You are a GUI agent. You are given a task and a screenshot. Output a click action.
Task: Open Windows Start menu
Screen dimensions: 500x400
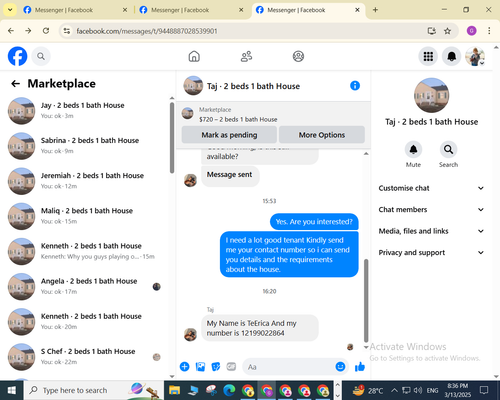[x=11, y=390]
